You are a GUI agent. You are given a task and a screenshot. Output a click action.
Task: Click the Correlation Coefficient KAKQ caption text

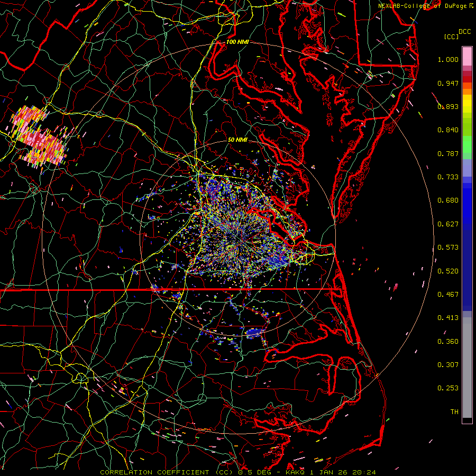pyautogui.click(x=238, y=472)
